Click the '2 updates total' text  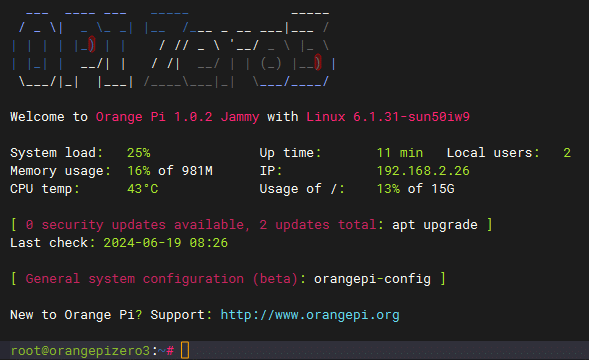(x=318, y=225)
